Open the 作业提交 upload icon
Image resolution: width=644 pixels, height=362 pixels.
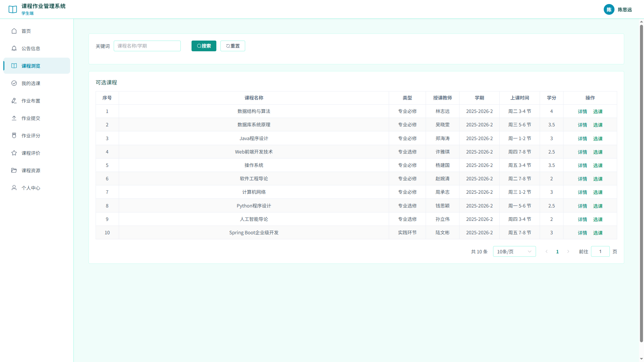pyautogui.click(x=14, y=118)
